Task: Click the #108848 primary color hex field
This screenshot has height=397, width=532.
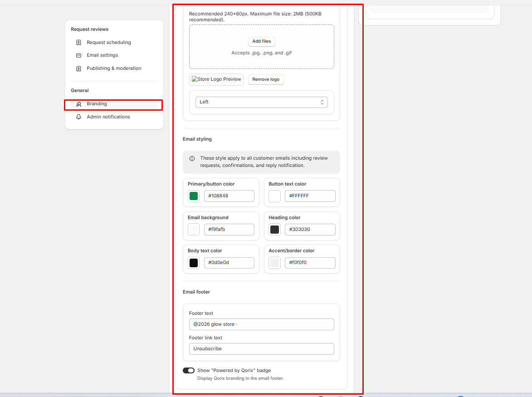Action: coord(229,196)
